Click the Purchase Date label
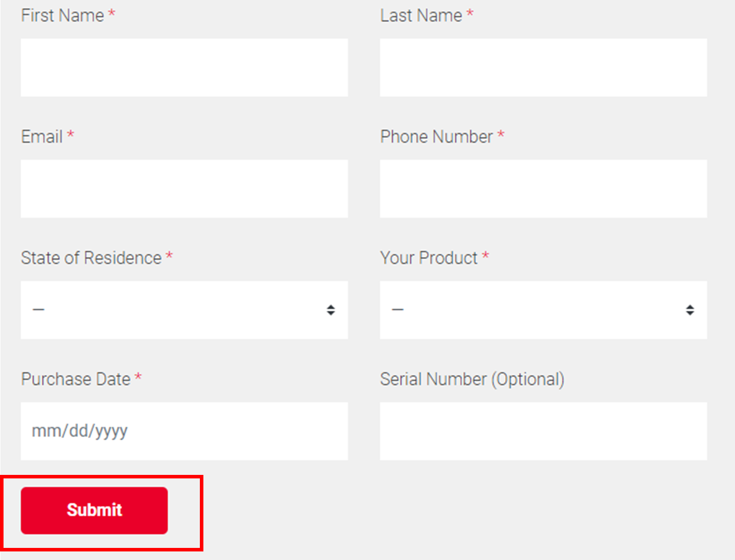This screenshot has height=560, width=735. click(x=76, y=379)
